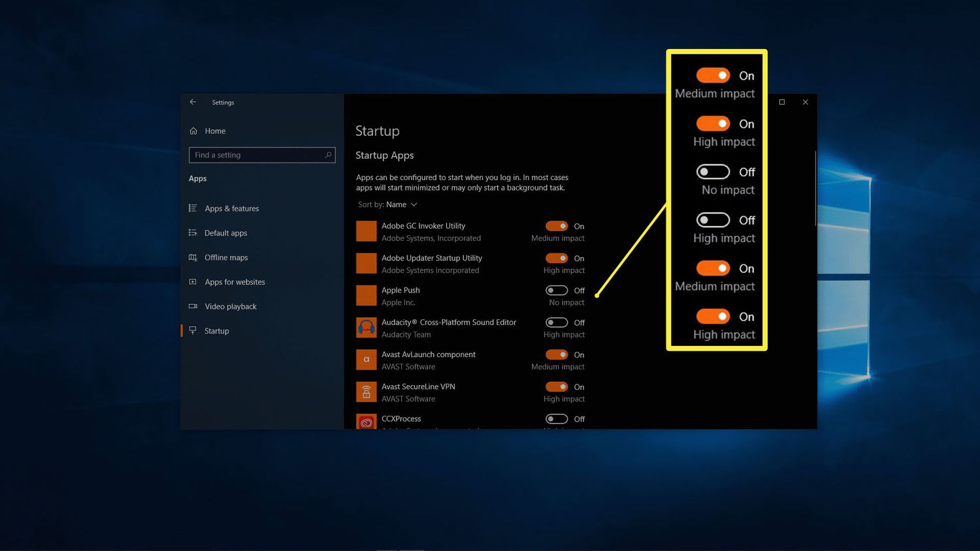
Task: Enable CCXProcess startup toggle
Action: click(557, 418)
